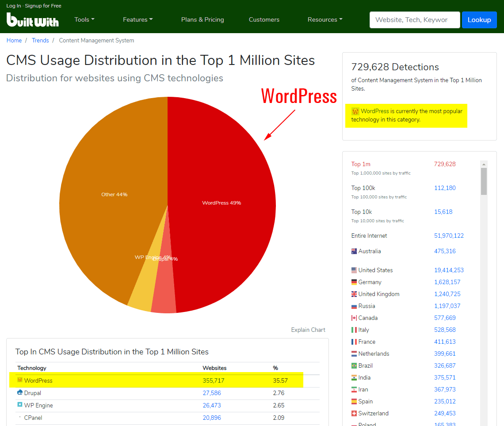The width and height of the screenshot is (504, 426).
Task: Click the WP Engine icon in the table
Action: (x=20, y=404)
